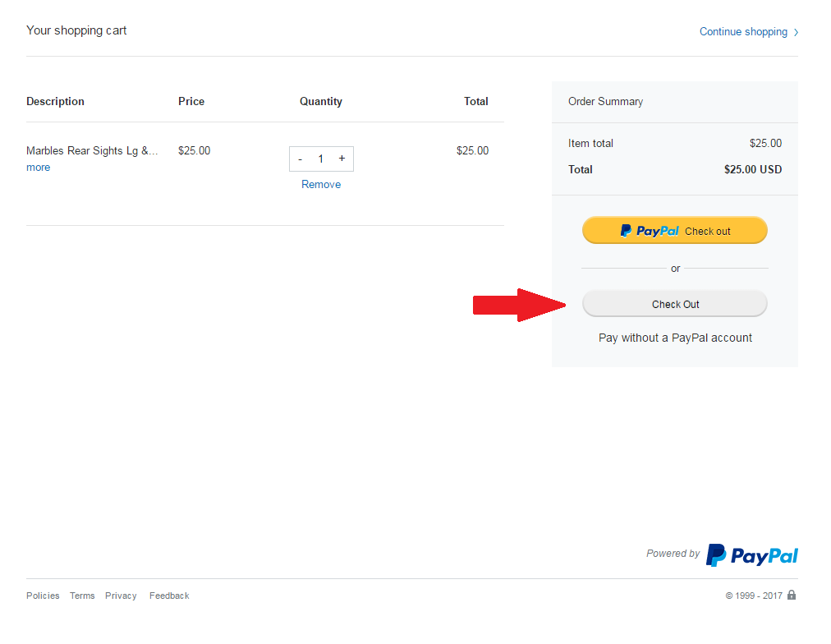Viewport: 831px width, 644px height.
Task: Click the yellow PayPal Check out button
Action: [x=675, y=230]
